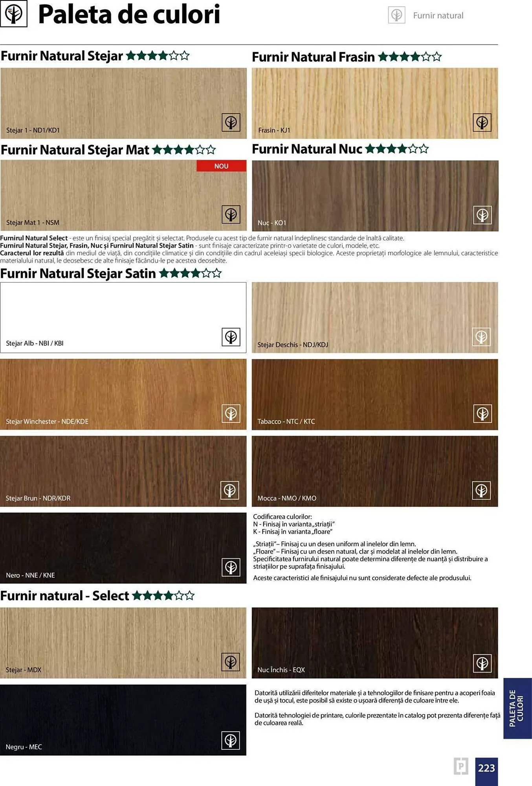Select the Nuc Închis EQX swatch
Screen dimensions: 532x786
[x=375, y=643]
